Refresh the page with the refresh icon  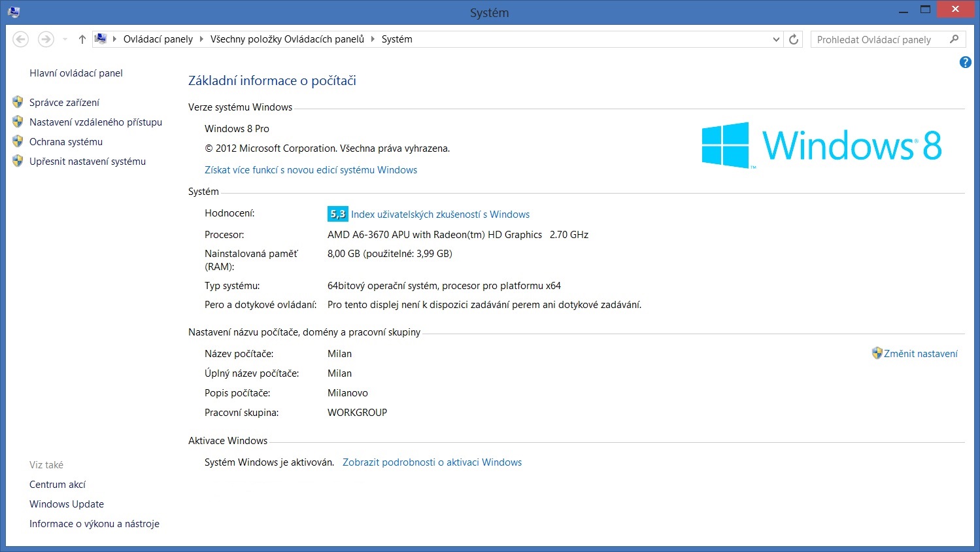[x=794, y=39]
